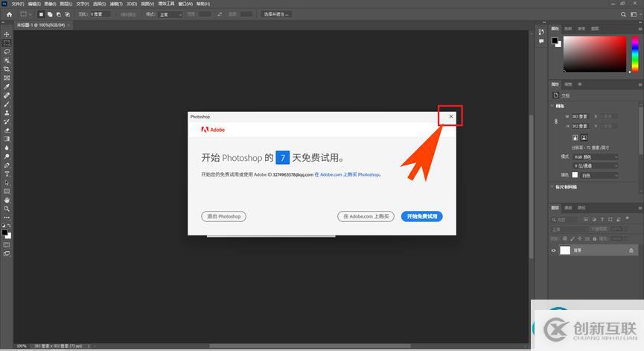The width and height of the screenshot is (644, 351).
Task: Switch to the 通道 channels tab
Action: [x=568, y=208]
